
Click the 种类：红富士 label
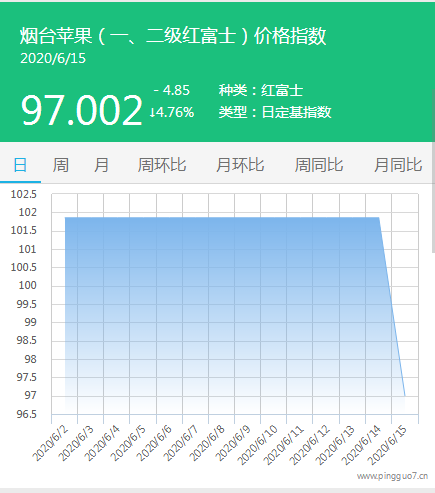coord(261,90)
